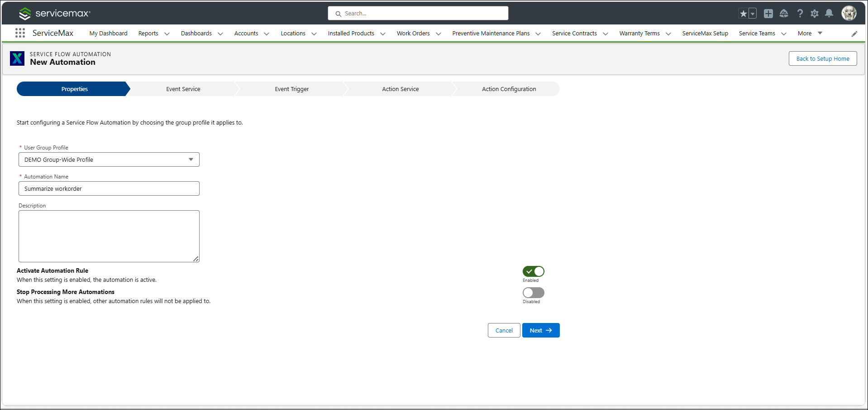The width and height of the screenshot is (868, 410).
Task: Open the ServiceMax Setup tab
Action: 705,33
